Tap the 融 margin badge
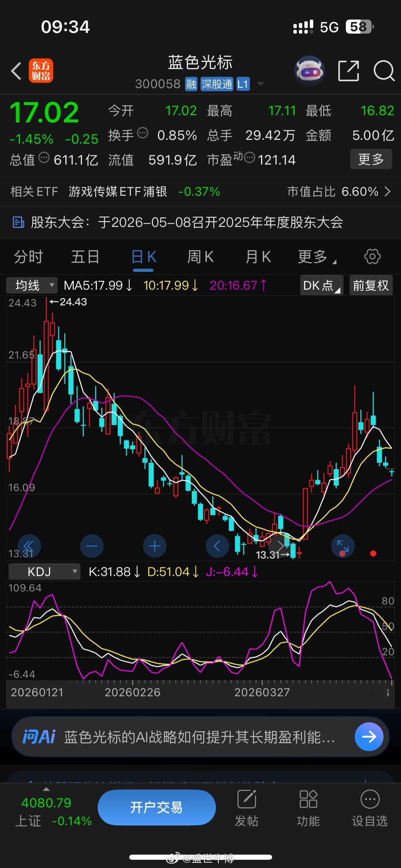The image size is (401, 868). [191, 84]
